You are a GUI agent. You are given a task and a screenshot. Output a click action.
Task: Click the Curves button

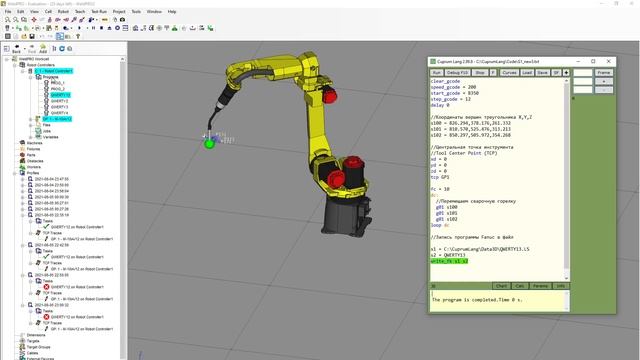509,73
